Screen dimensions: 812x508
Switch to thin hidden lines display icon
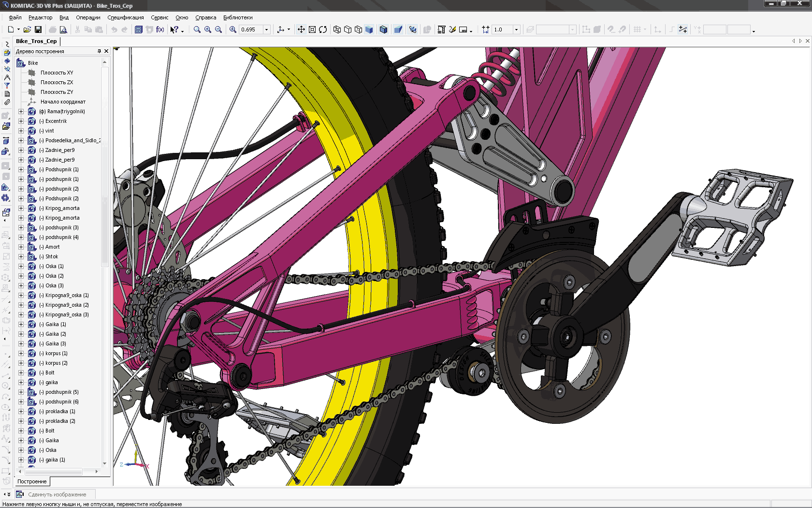359,30
